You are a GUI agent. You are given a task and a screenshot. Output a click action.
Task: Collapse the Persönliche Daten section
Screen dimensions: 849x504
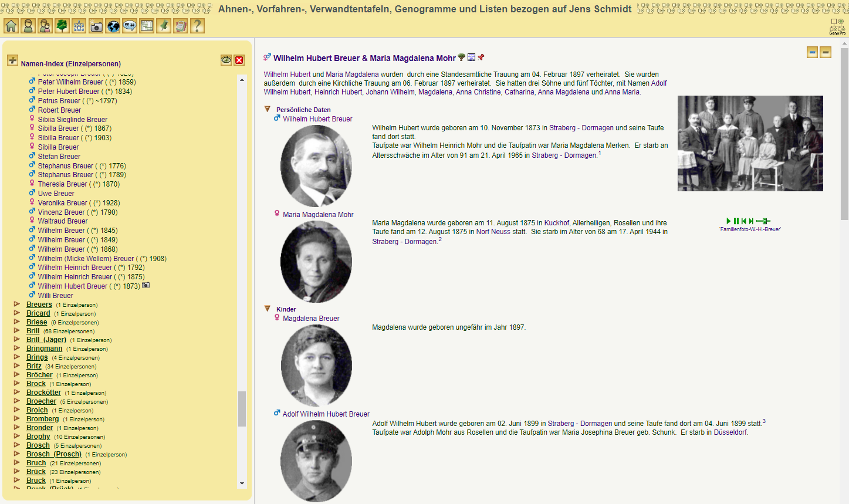268,109
